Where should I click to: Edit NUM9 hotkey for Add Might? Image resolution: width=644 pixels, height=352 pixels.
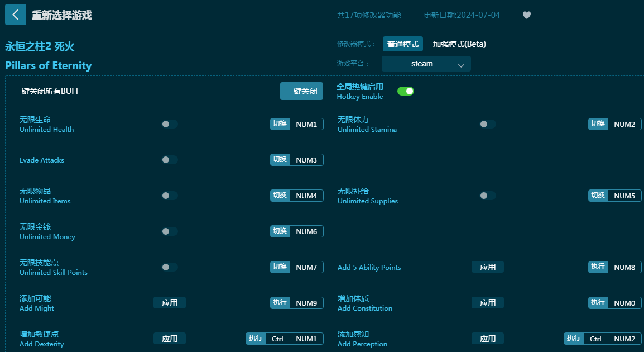pos(306,303)
